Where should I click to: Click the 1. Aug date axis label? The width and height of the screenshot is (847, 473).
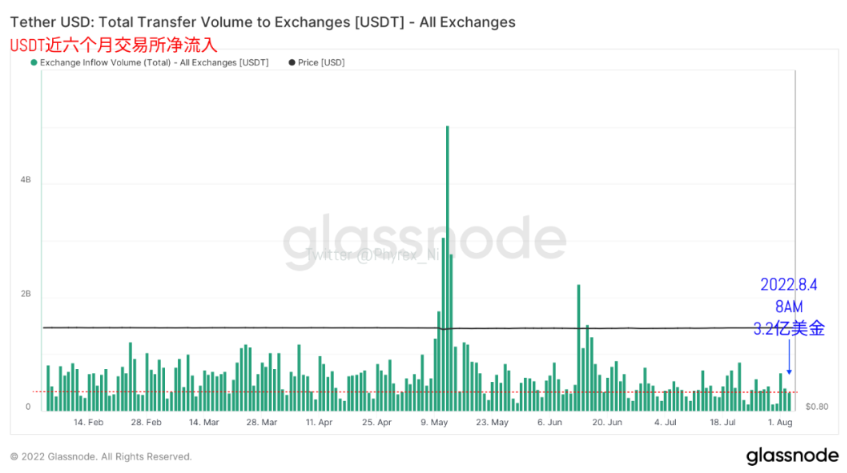[780, 422]
